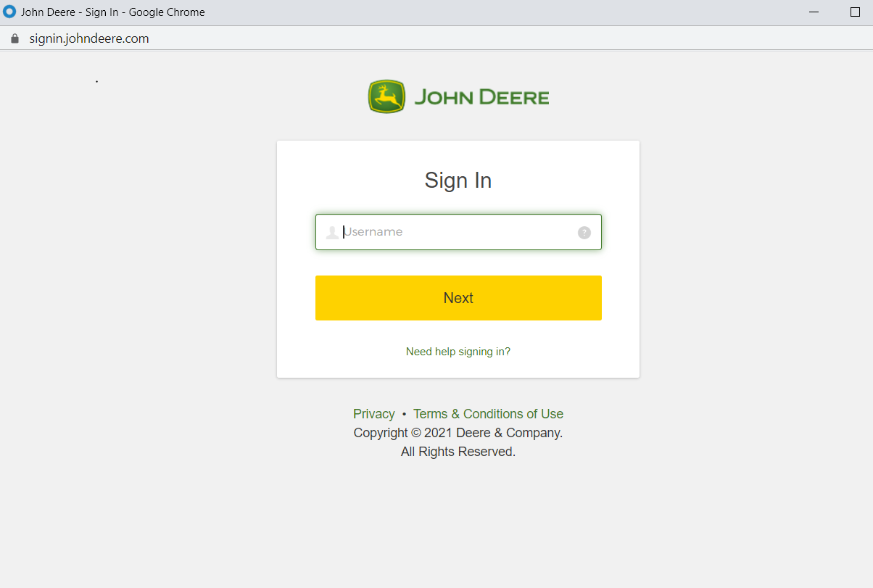Click the 'John Deere - Sign In - Google Chrome' title
The height and width of the screenshot is (588, 873).
[113, 12]
